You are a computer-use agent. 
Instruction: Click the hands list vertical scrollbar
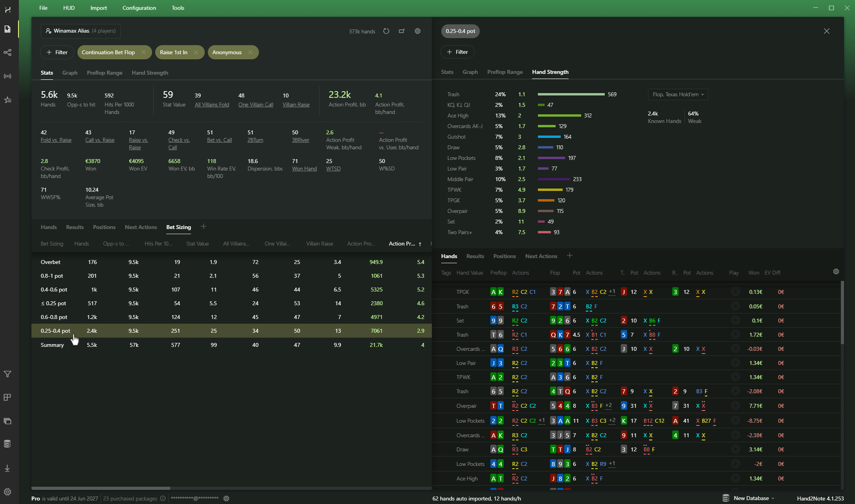click(x=842, y=312)
